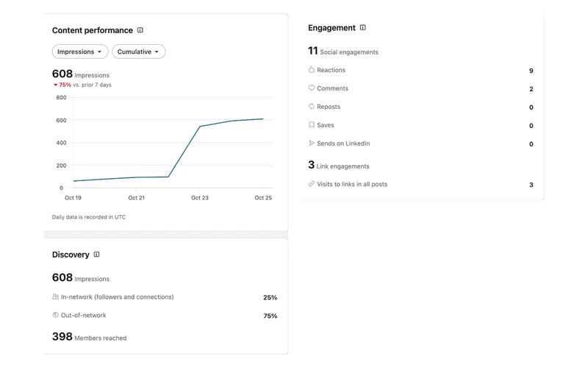This screenshot has width=588, height=368.
Task: Click the Reactions label
Action: click(x=331, y=70)
